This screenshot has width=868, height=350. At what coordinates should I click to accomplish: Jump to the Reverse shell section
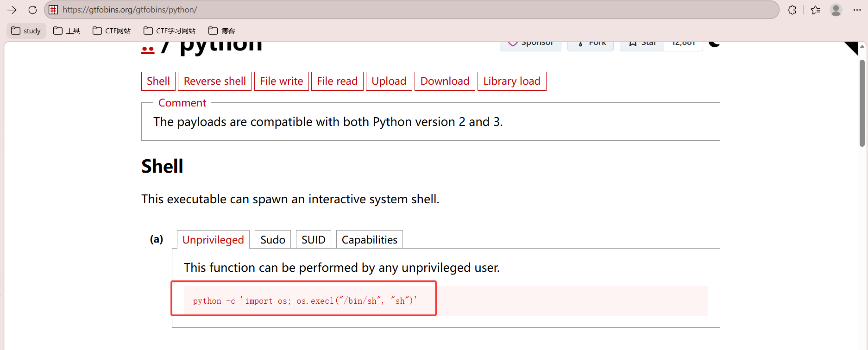[x=214, y=81]
